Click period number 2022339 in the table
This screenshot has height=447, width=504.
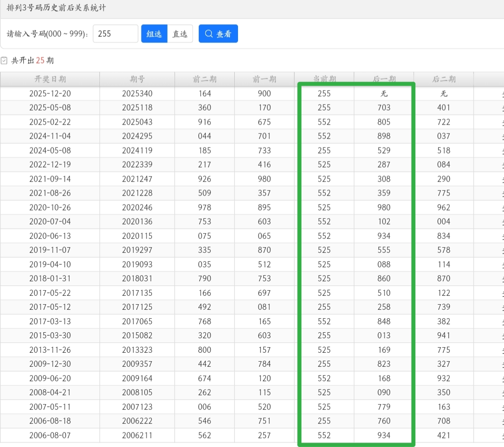(137, 165)
